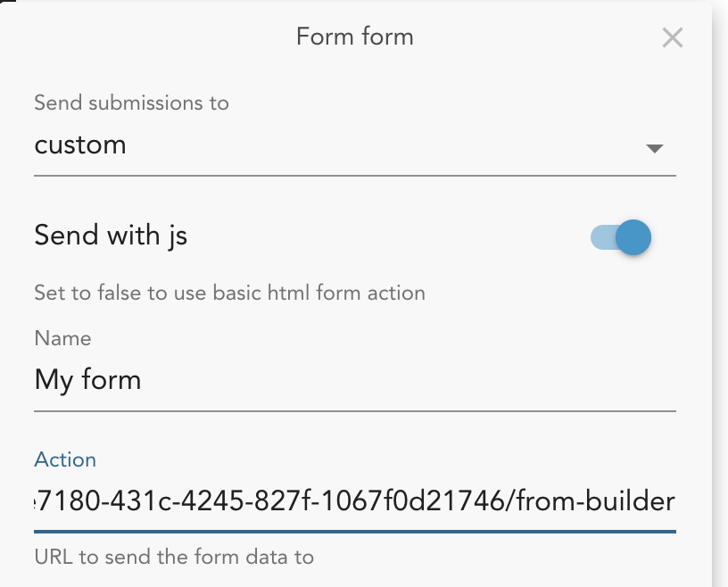Click the start of the truncated Action URL text
This screenshot has width=728, height=587.
click(39, 501)
